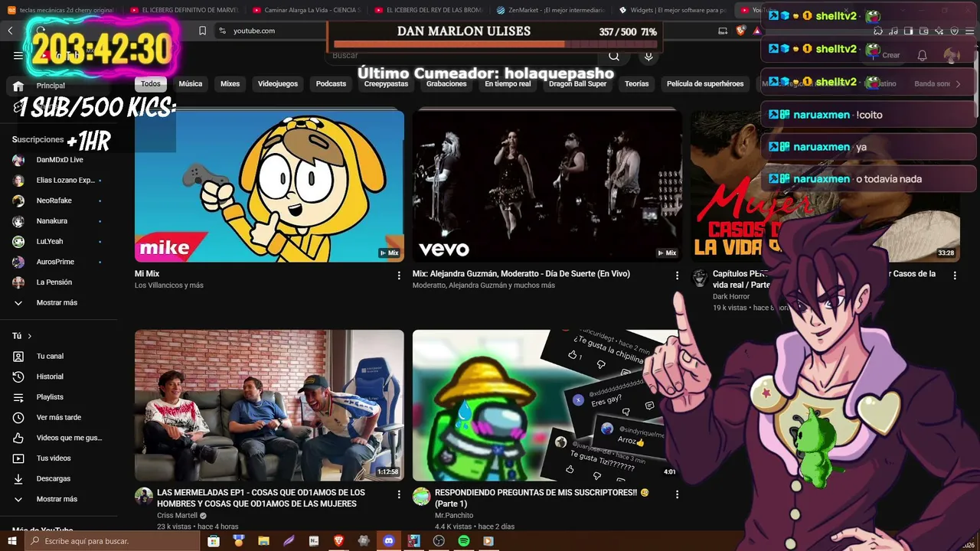Click the Windows Start button
Image resolution: width=980 pixels, height=551 pixels.
pos(13,541)
